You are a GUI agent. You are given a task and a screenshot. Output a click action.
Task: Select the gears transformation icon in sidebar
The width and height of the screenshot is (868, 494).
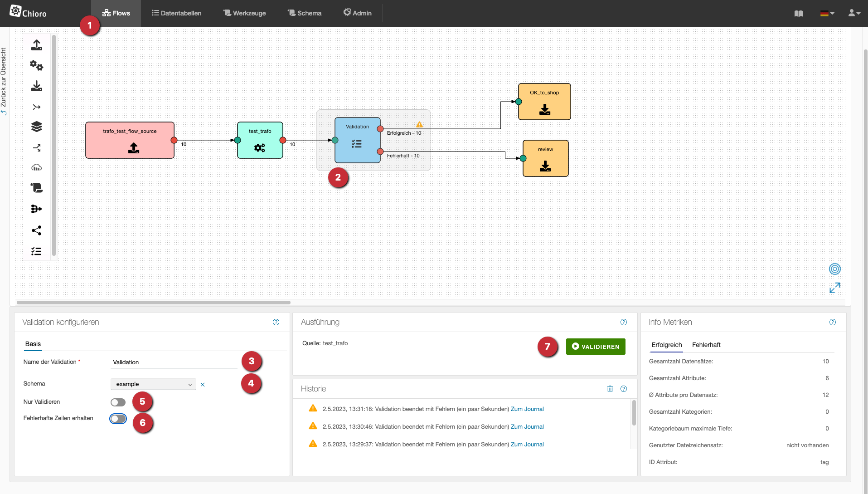click(37, 66)
